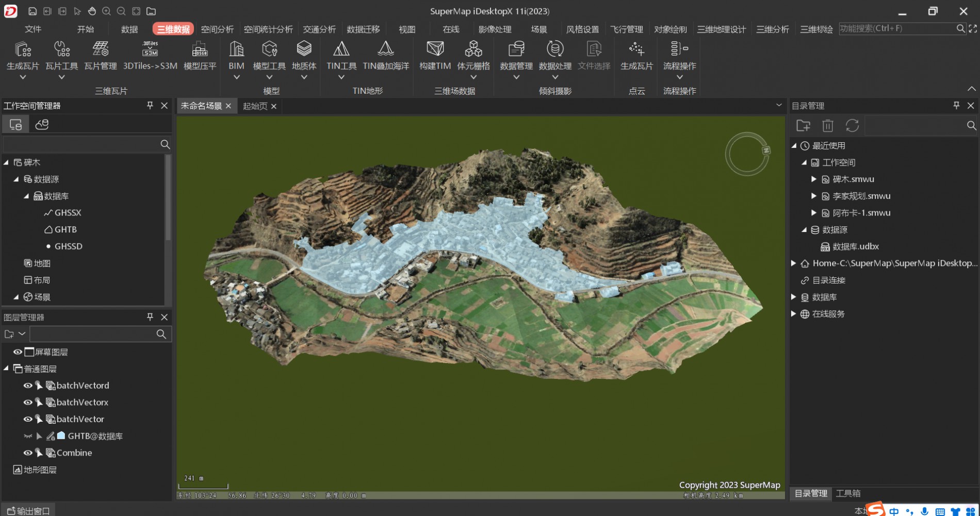Expand the 李家规划.smwu entry

tap(813, 196)
